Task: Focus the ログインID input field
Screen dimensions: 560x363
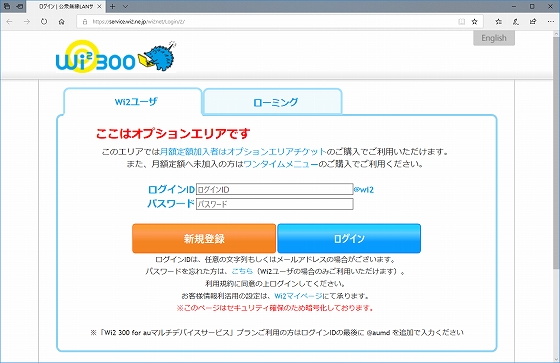Action: pos(274,189)
